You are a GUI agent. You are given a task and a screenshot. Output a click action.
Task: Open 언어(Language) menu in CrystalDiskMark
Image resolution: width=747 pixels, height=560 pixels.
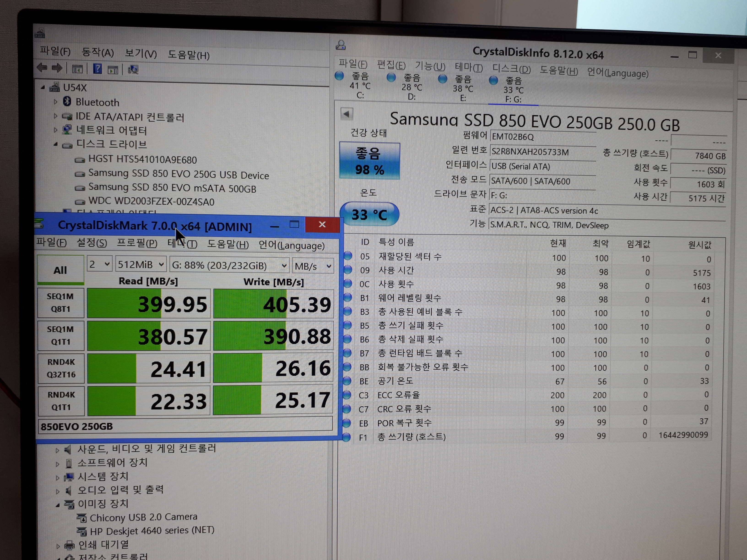point(292,245)
